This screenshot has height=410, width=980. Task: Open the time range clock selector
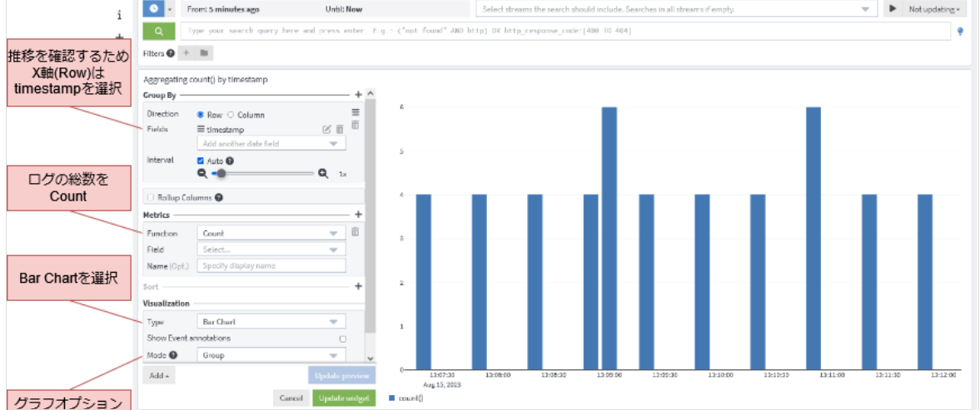[154, 8]
